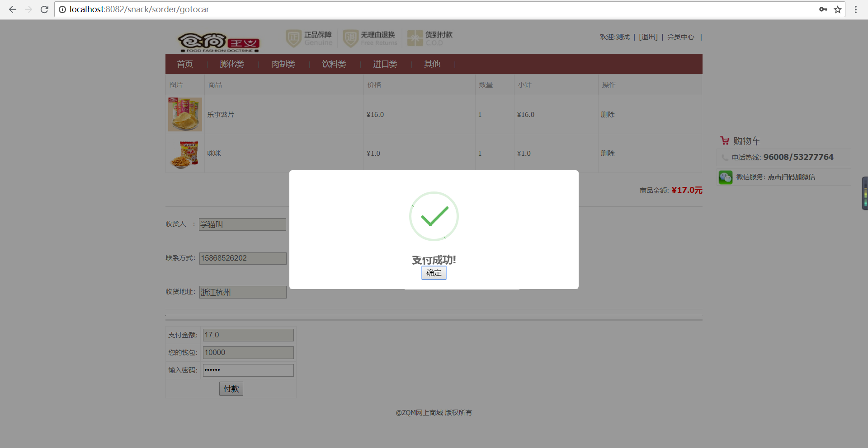
Task: Click the green checkmark success icon
Action: click(434, 216)
